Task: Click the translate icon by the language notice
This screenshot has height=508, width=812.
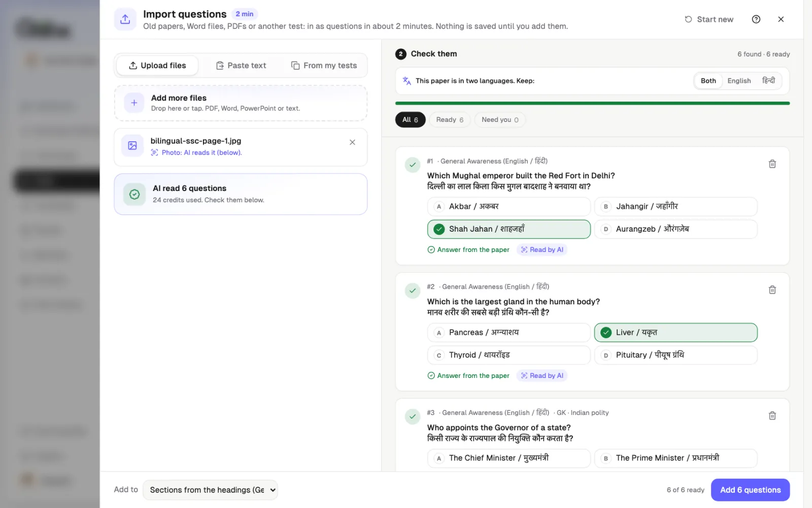Action: pos(407,81)
